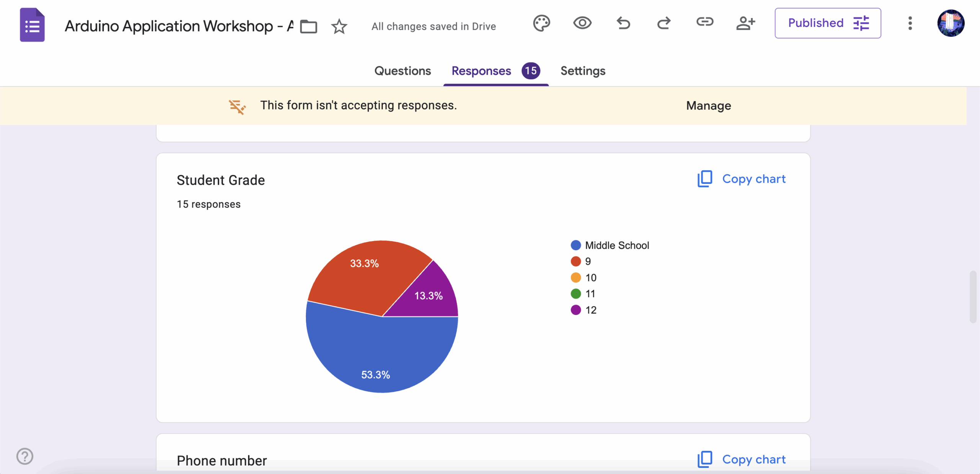Viewport: 980px width, 474px height.
Task: Click the orange legend swatch for 10
Action: click(x=575, y=277)
